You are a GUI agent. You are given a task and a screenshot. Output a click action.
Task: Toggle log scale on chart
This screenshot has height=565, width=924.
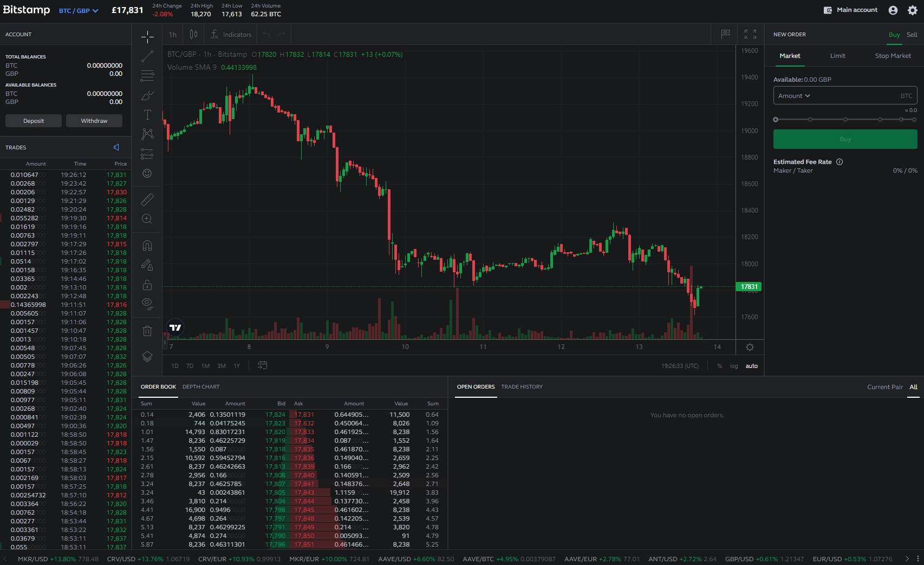[734, 366]
